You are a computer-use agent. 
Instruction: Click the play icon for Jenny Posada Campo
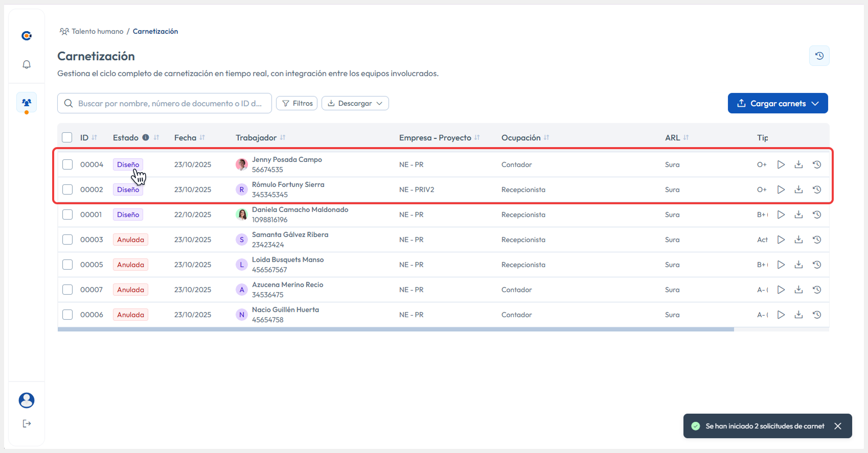(781, 164)
